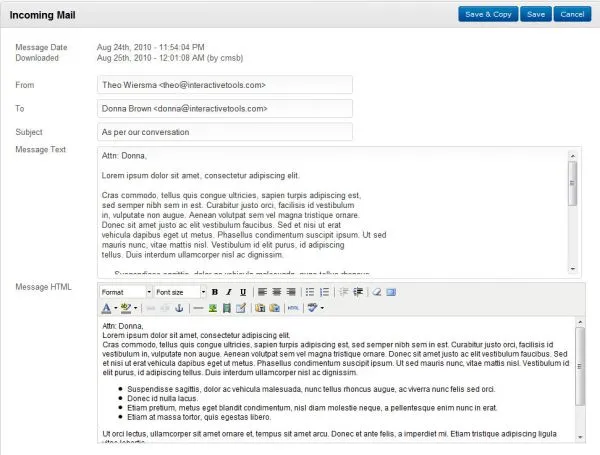Image resolution: width=600 pixels, height=455 pixels.
Task: Open the Font size dropdown
Action: click(180, 292)
